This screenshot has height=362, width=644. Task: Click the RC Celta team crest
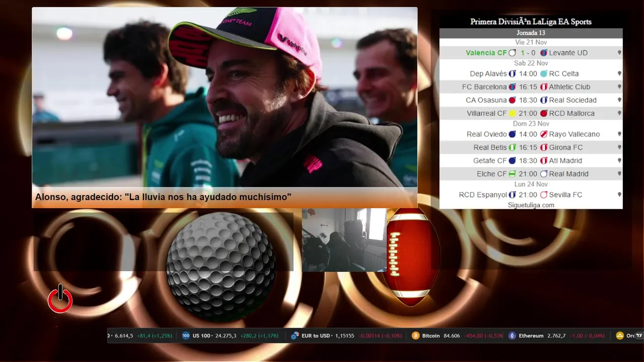click(x=544, y=73)
